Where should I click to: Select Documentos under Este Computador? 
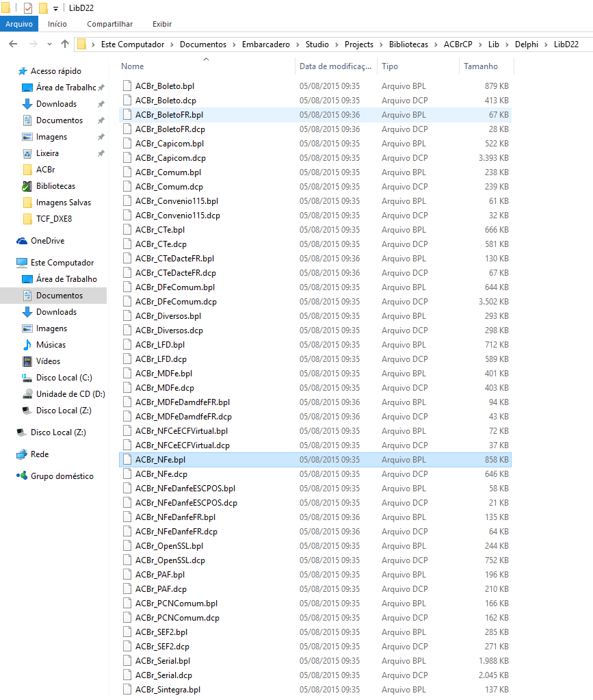pyautogui.click(x=60, y=296)
